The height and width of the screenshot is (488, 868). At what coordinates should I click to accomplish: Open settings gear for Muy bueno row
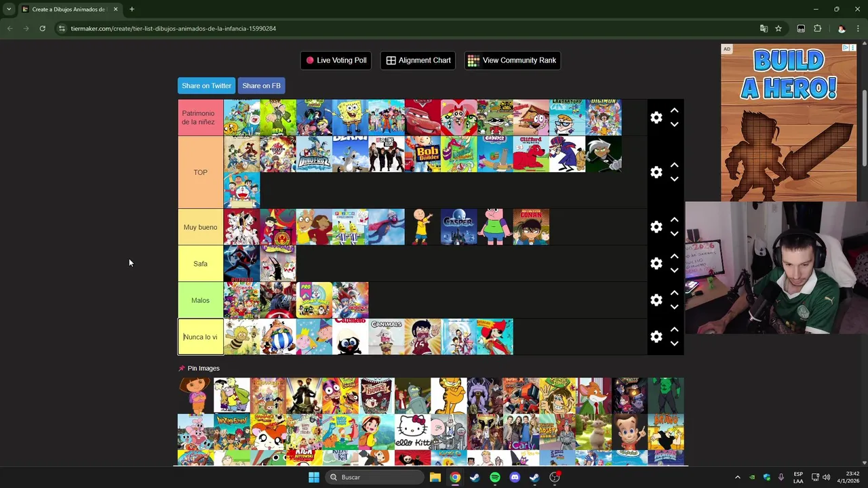(x=656, y=227)
